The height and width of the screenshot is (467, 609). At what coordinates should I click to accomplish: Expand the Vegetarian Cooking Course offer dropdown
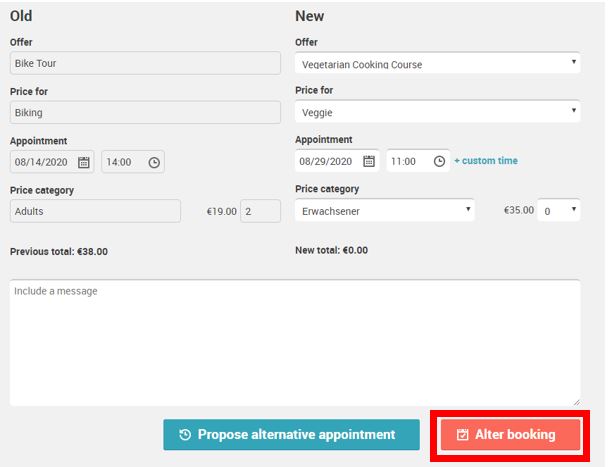click(x=437, y=63)
